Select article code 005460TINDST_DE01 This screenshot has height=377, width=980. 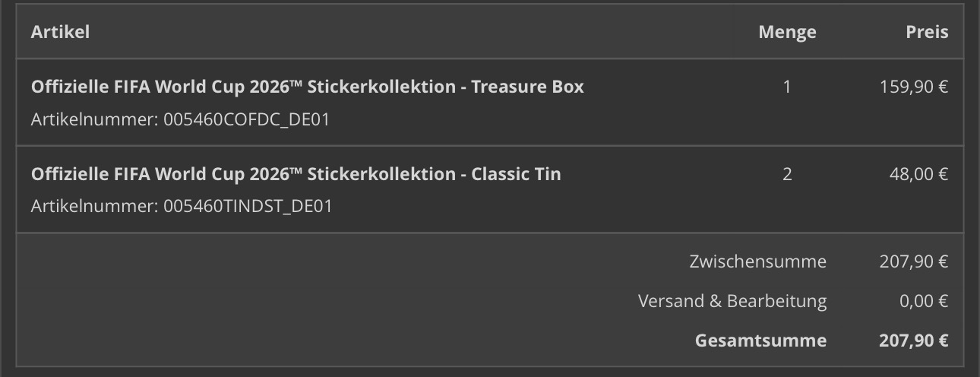[248, 206]
